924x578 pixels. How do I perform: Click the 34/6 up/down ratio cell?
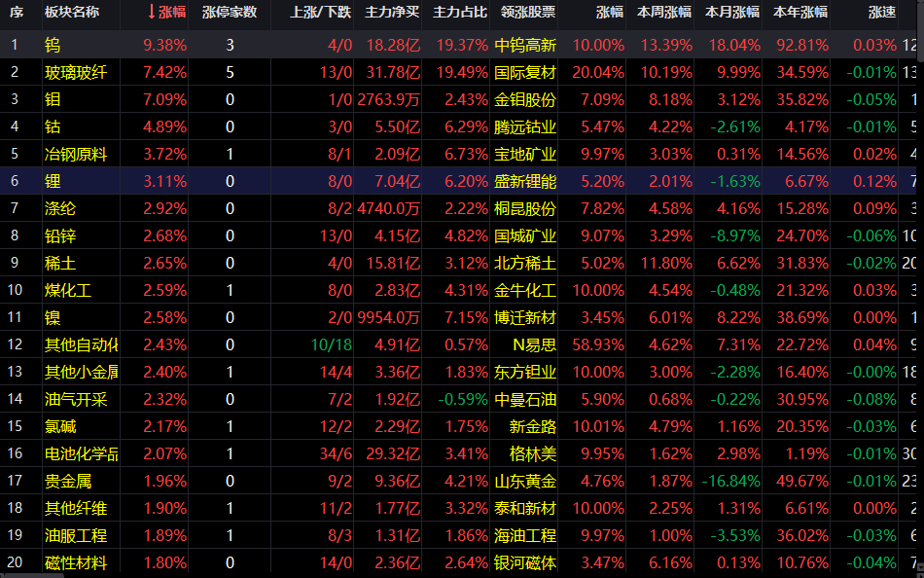(336, 453)
